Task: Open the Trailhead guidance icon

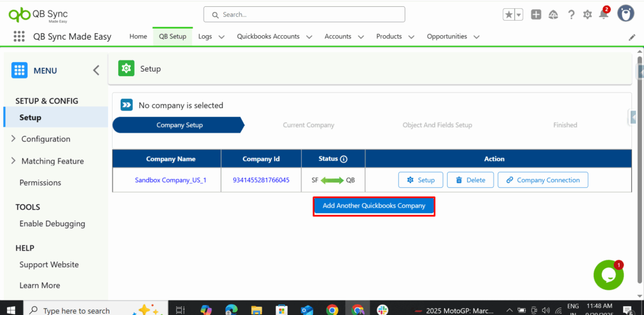Action: tap(553, 15)
